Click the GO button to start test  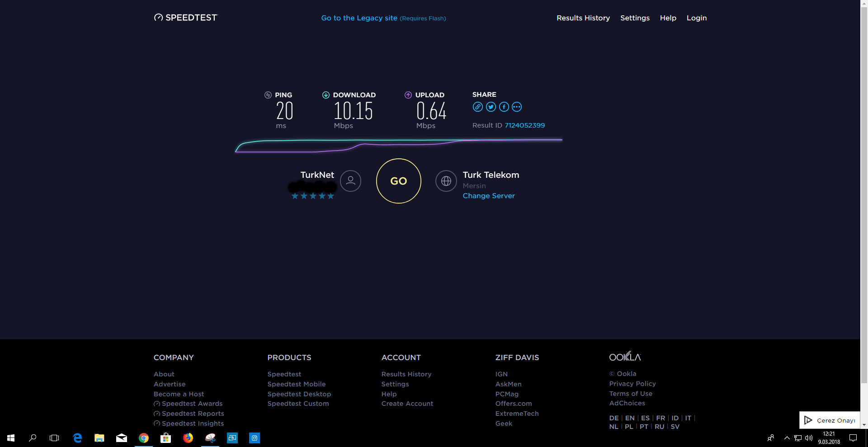point(399,181)
